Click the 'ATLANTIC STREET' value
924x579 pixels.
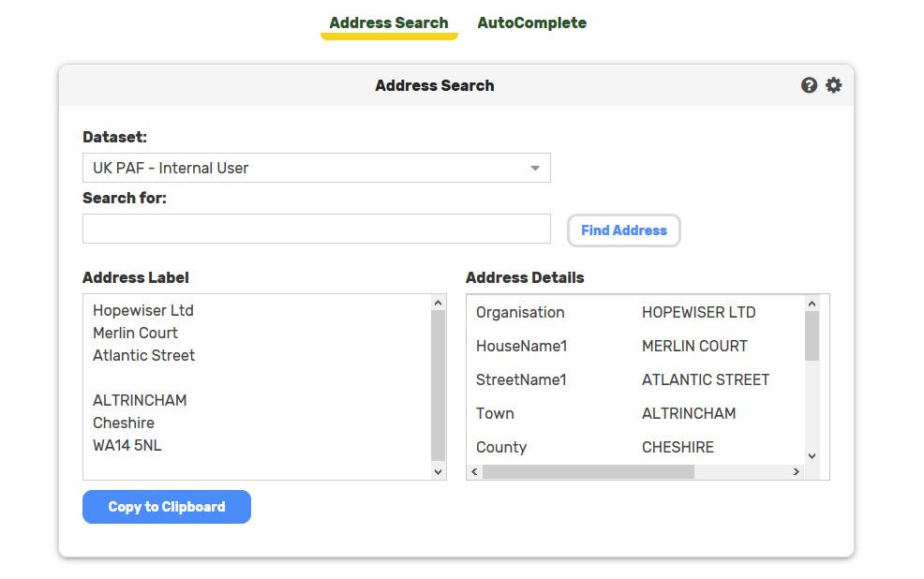pyautogui.click(x=706, y=380)
